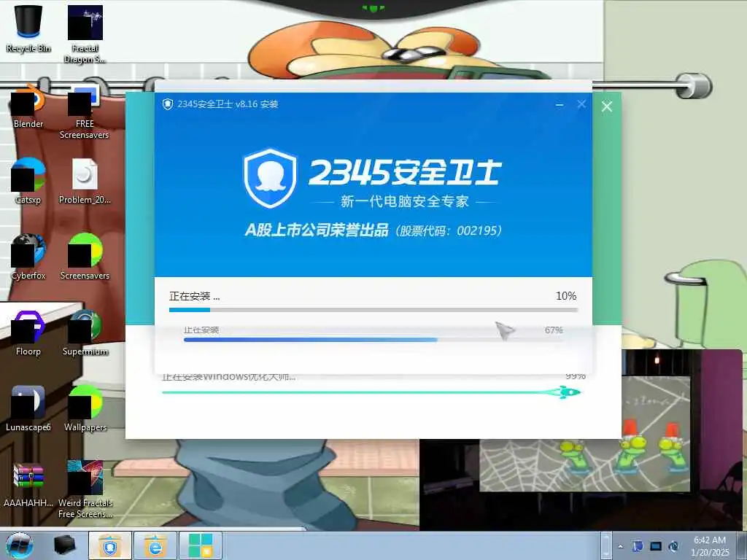
Task: Open the Catsxp browser shortcut
Action: coord(28,182)
